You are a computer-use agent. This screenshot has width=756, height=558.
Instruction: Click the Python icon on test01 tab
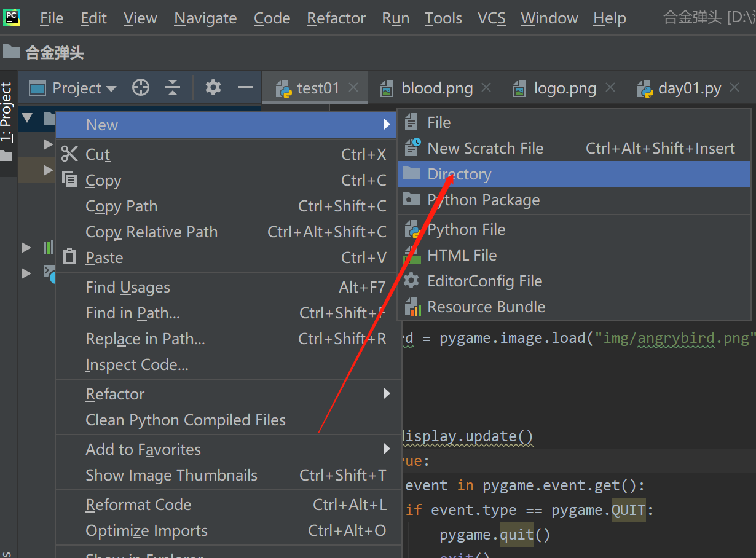pos(283,88)
